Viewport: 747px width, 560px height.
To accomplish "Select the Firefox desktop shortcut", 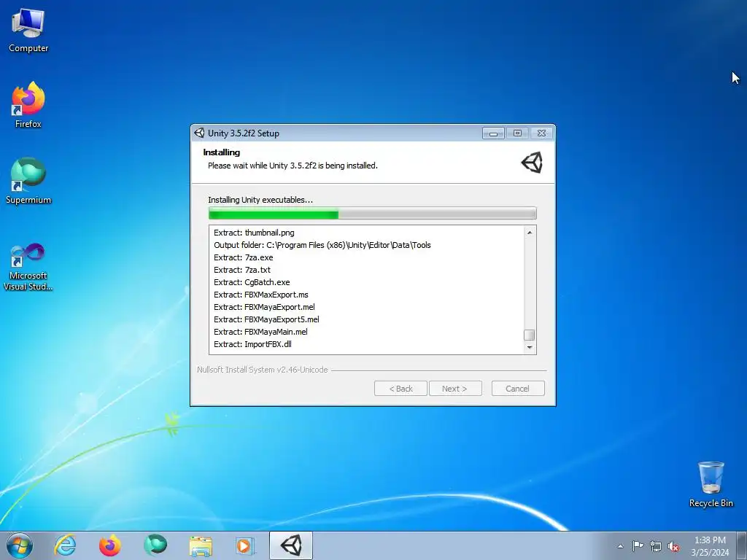I will point(28,105).
